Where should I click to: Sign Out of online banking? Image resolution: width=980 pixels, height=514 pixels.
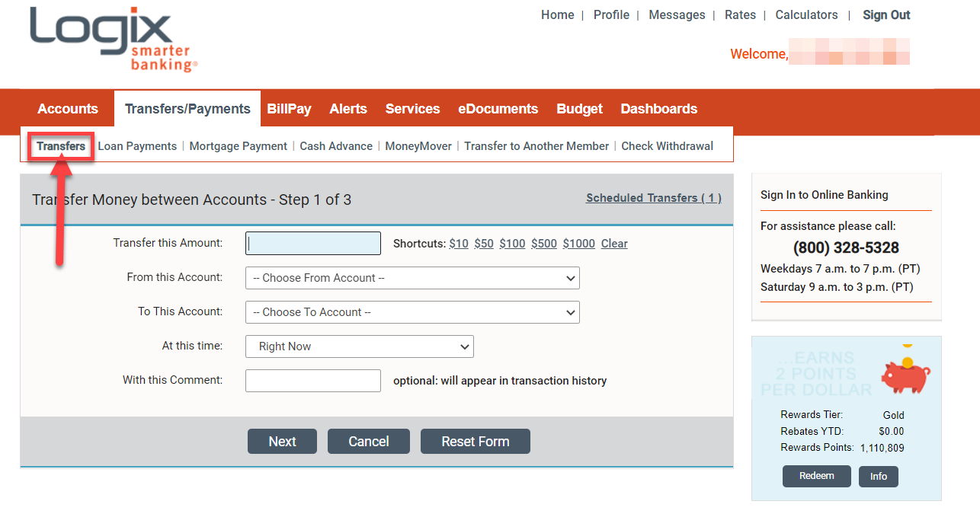(886, 14)
